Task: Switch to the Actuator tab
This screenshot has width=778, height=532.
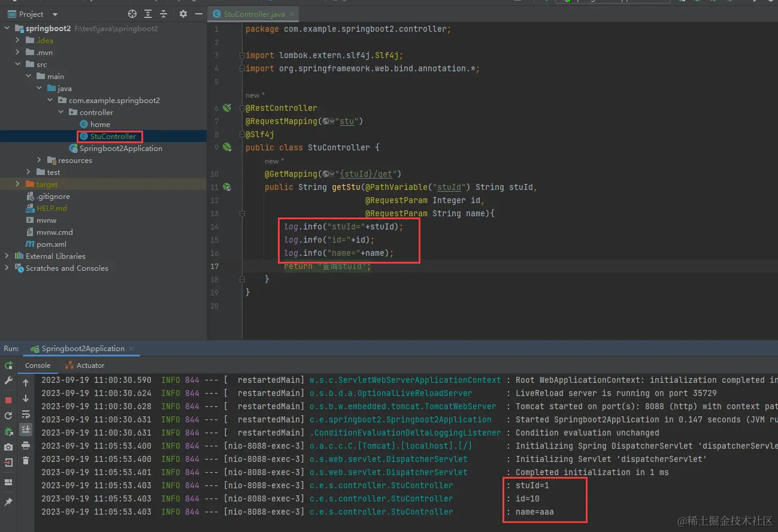Action: click(x=84, y=365)
